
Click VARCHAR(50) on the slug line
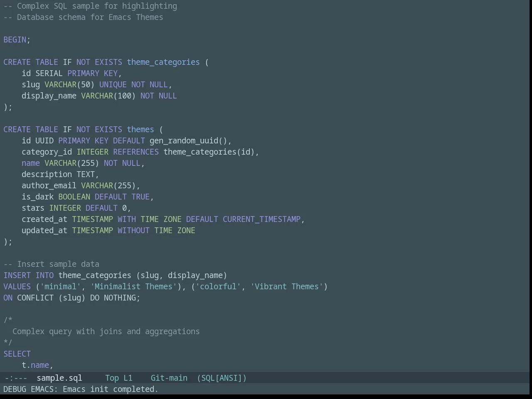(x=69, y=84)
